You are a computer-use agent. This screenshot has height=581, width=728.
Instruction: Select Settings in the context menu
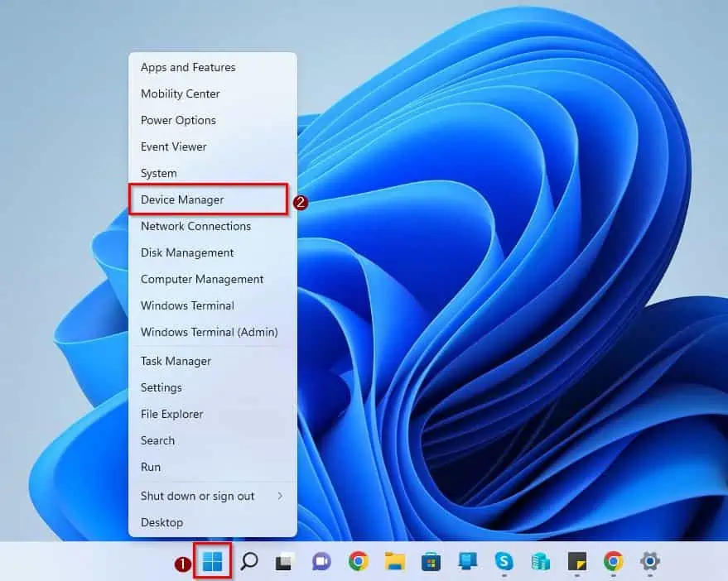tap(213, 387)
